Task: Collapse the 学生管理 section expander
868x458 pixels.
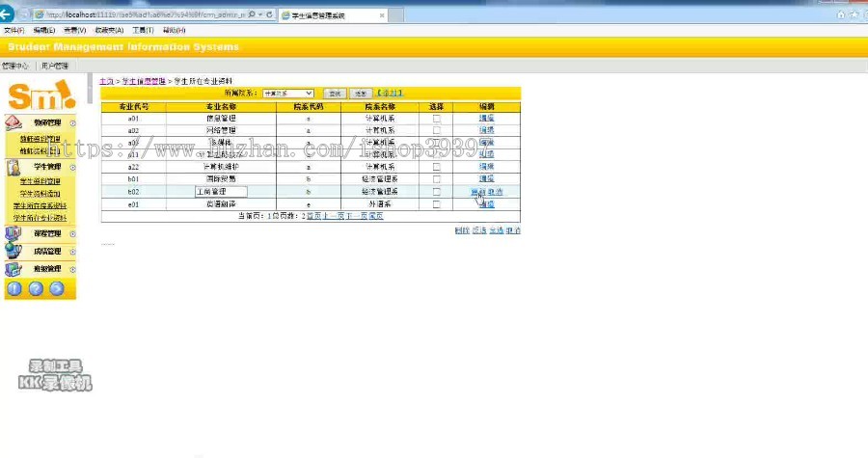Action: (x=72, y=167)
